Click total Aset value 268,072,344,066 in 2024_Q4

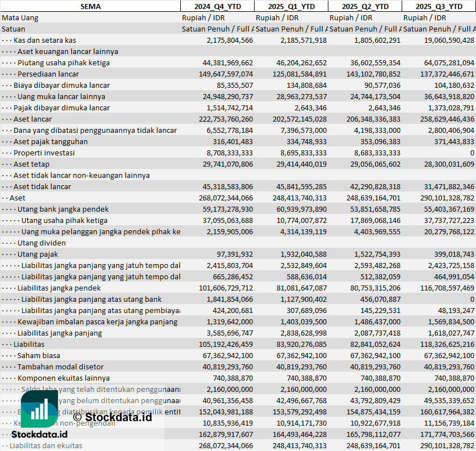(226, 198)
